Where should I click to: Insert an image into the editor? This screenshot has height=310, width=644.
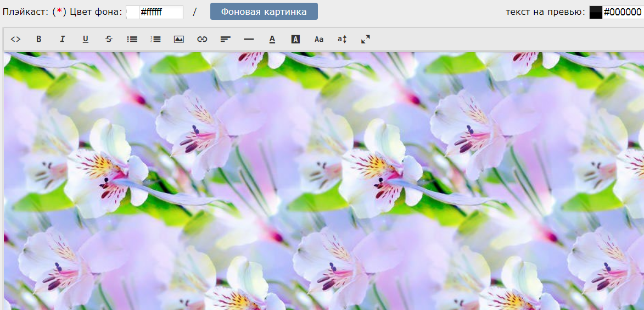[x=178, y=39]
